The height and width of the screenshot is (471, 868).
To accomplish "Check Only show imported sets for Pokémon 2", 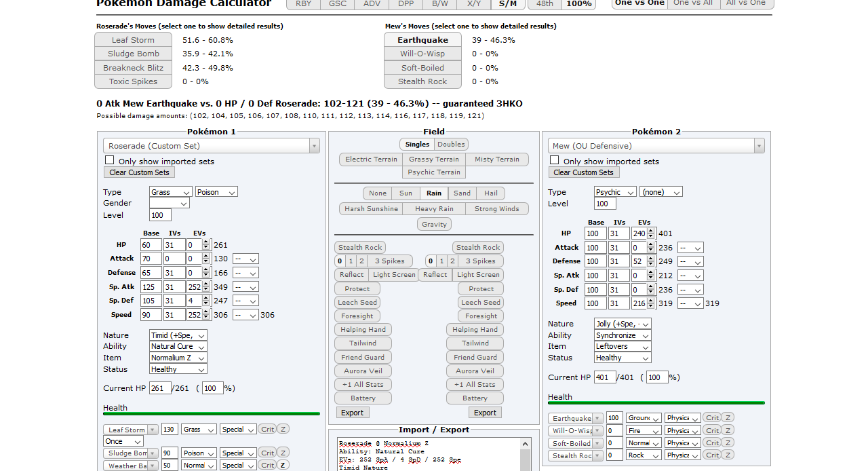I will 555,160.
